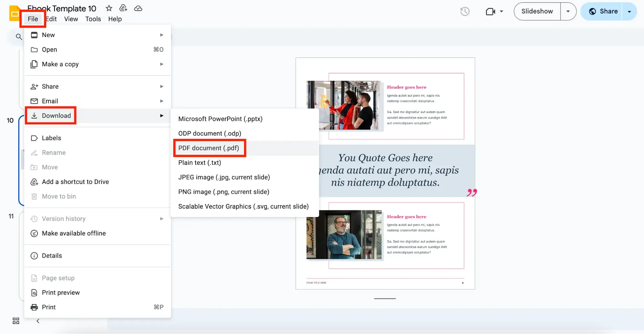This screenshot has width=644, height=334.
Task: Click the bottom photo of bearded man
Action: click(344, 234)
